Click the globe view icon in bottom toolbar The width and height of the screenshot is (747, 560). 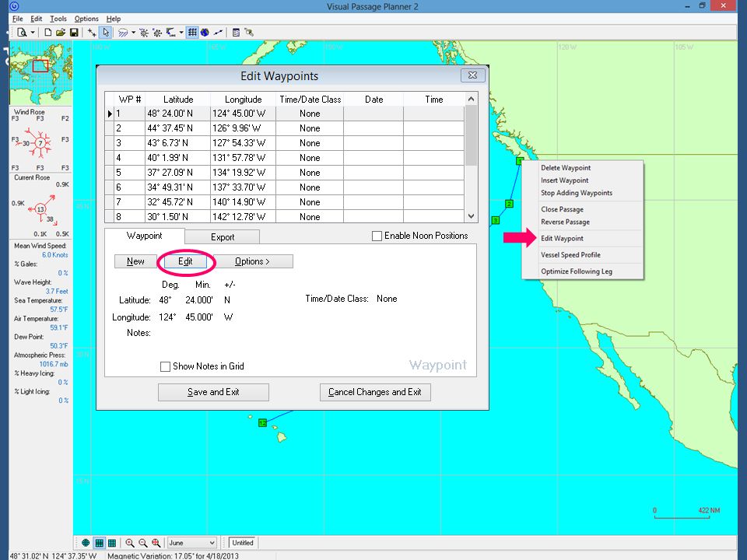(x=86, y=543)
